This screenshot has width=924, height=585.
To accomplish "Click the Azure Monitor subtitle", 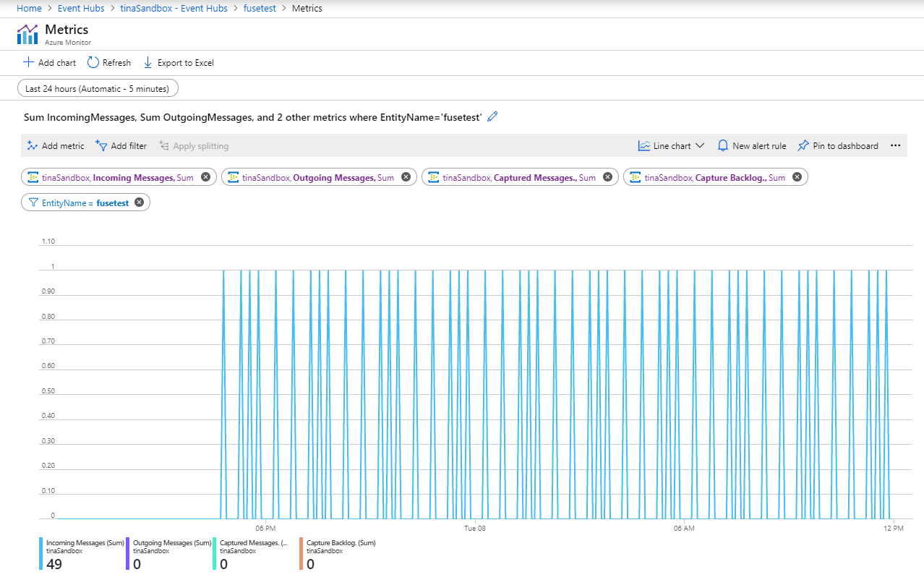I will 68,43.
